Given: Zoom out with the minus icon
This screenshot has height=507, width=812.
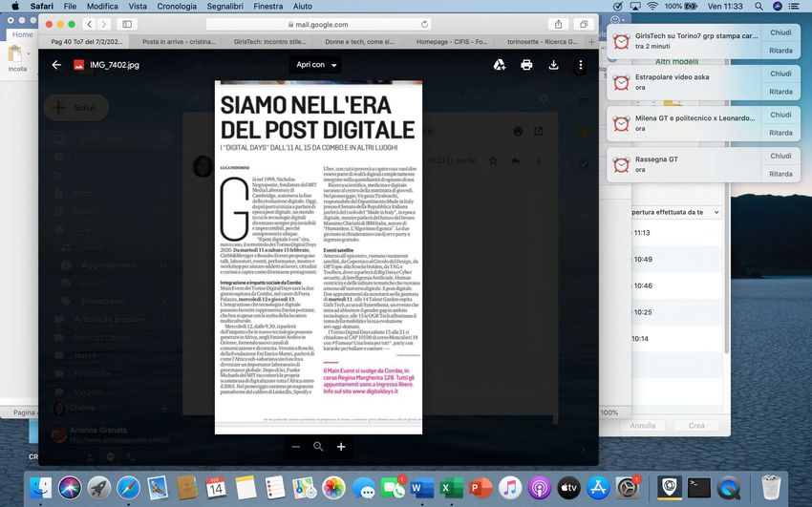Looking at the screenshot, I should (x=295, y=446).
